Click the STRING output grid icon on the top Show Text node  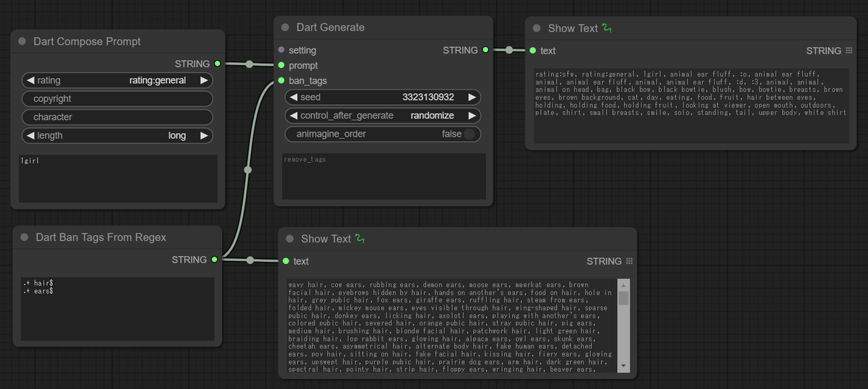click(848, 51)
